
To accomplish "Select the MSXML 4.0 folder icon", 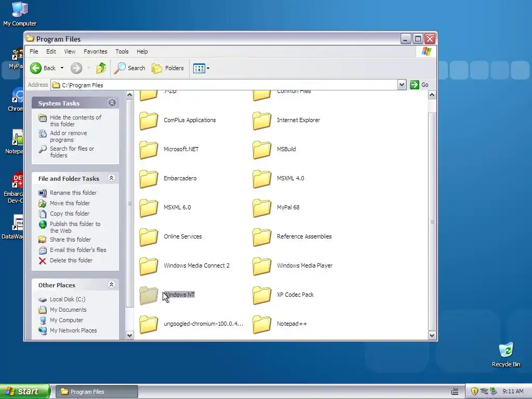I will [x=262, y=179].
